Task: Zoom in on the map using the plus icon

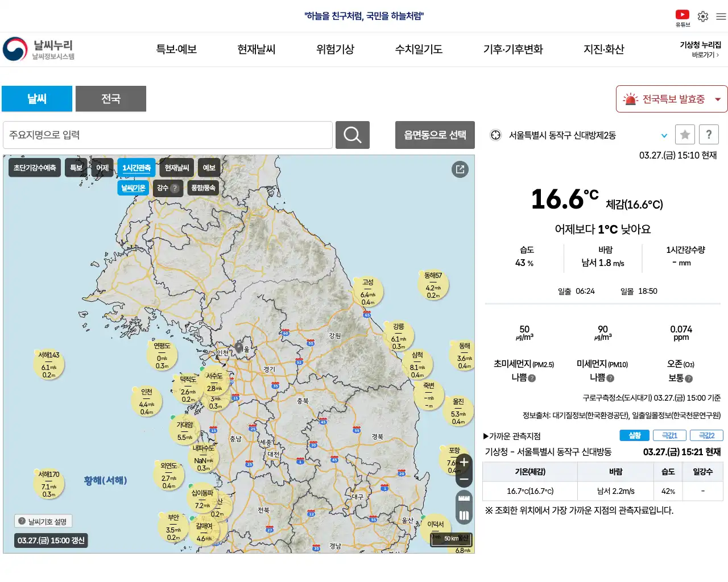Action: click(464, 462)
